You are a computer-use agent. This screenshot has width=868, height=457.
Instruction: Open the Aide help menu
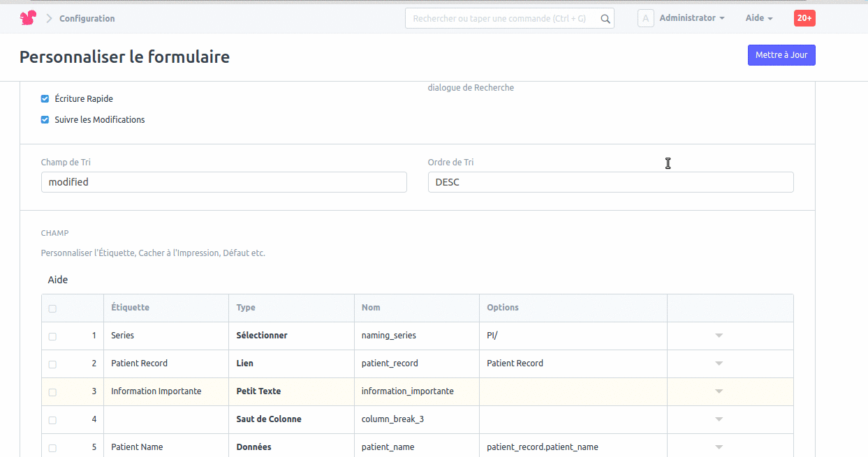tap(758, 18)
